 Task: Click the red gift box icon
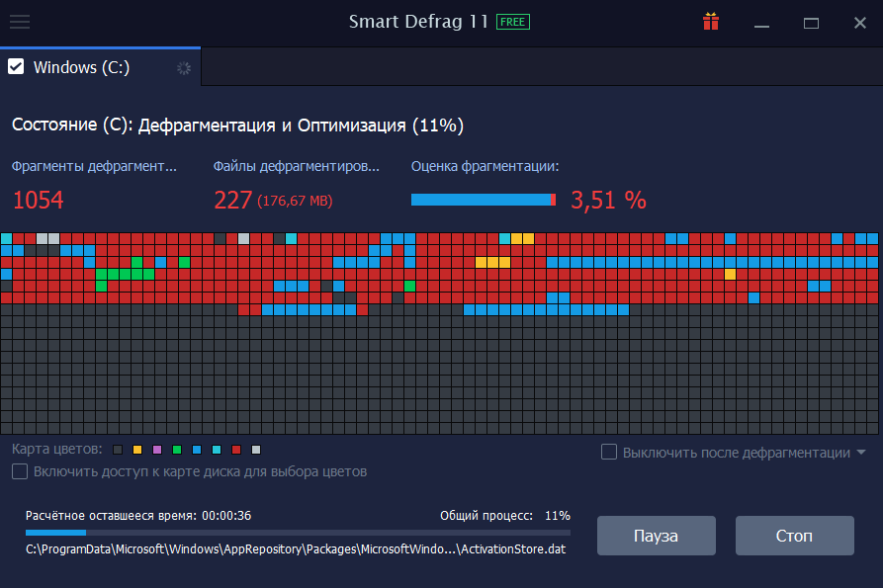click(711, 22)
